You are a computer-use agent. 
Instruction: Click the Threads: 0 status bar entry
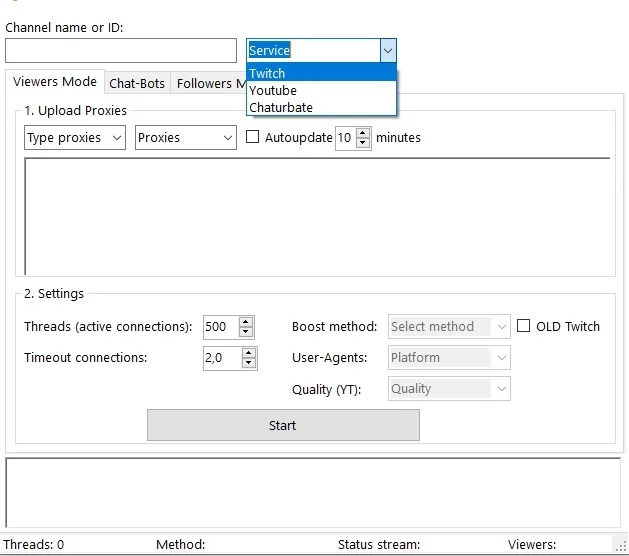coord(34,544)
